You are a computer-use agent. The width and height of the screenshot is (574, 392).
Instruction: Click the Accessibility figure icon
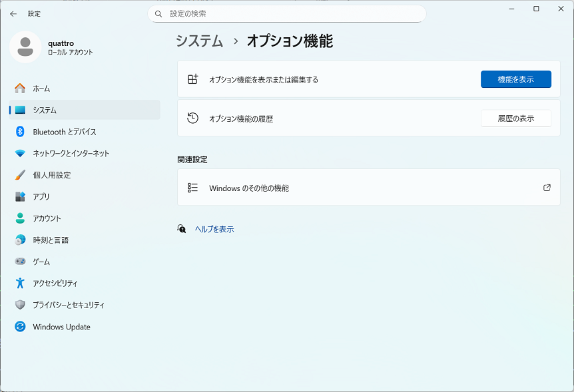[x=20, y=283]
